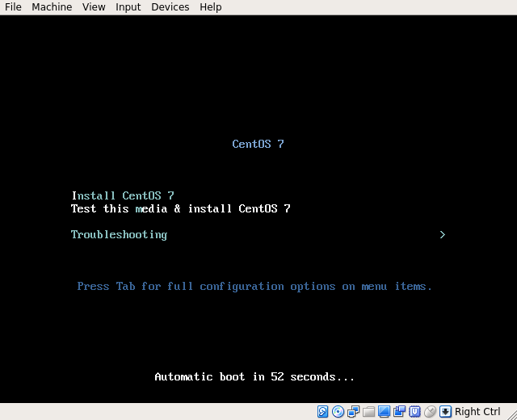Click the CPU virtualization chip icon
Viewport: 517px width, 420px height.
click(414, 411)
